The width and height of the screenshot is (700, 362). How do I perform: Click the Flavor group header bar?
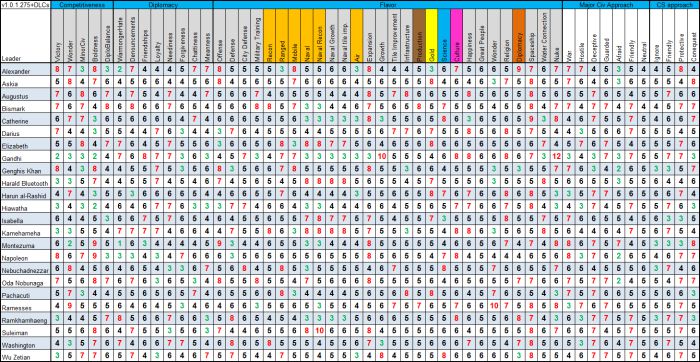coord(388,4)
